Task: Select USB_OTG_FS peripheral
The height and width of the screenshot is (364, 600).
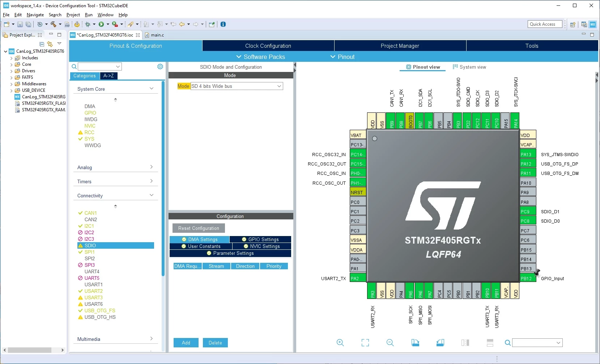Action: (x=100, y=311)
